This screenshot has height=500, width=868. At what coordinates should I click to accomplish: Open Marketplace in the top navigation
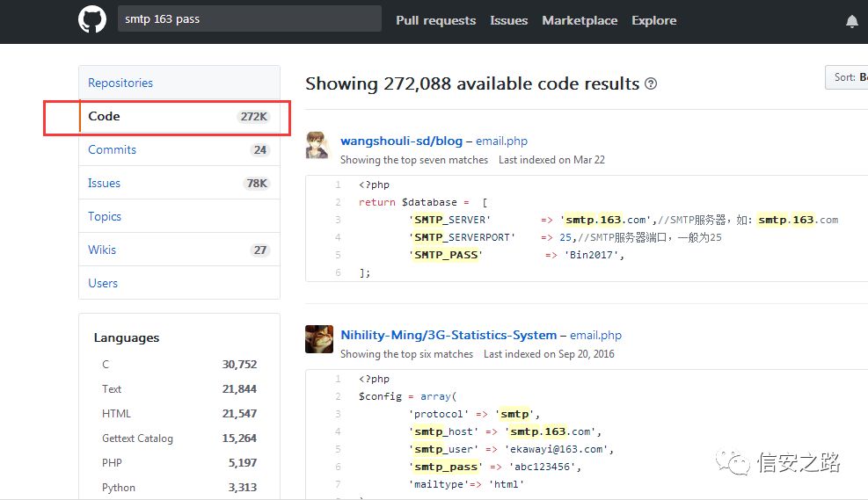tap(580, 20)
